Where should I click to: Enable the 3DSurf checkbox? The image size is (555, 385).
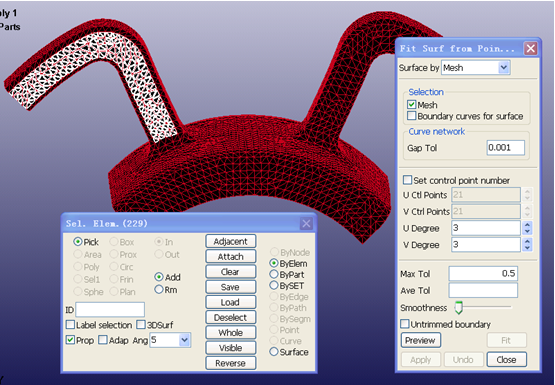point(141,324)
